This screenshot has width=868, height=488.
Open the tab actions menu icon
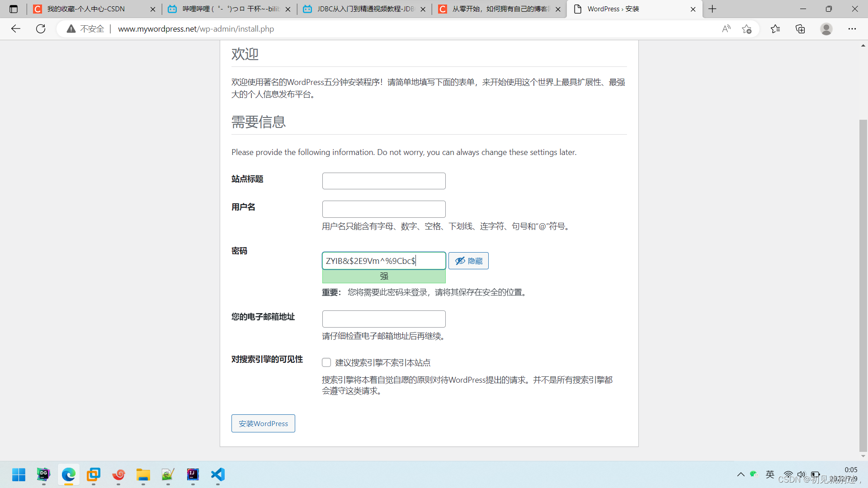pyautogui.click(x=14, y=9)
